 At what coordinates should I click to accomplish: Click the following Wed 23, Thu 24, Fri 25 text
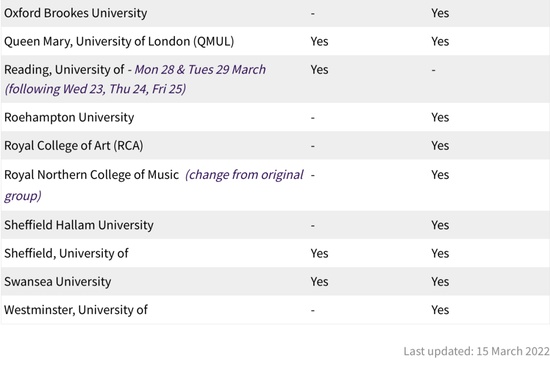[95, 89]
